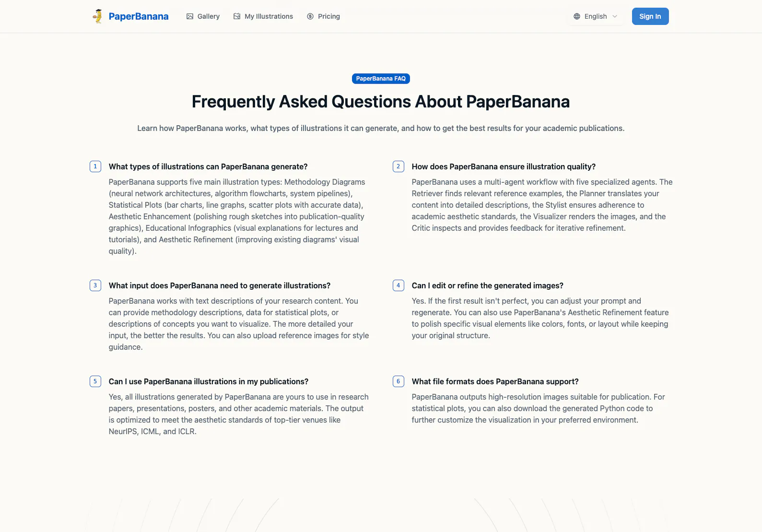Click 'Can I edit or refine the generated images?'
Screen dimensions: 762x532
[x=488, y=285]
